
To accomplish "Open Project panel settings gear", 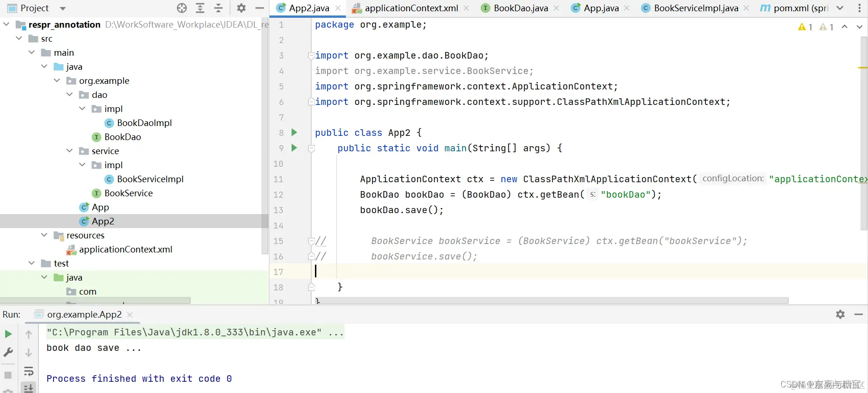I will (x=241, y=8).
